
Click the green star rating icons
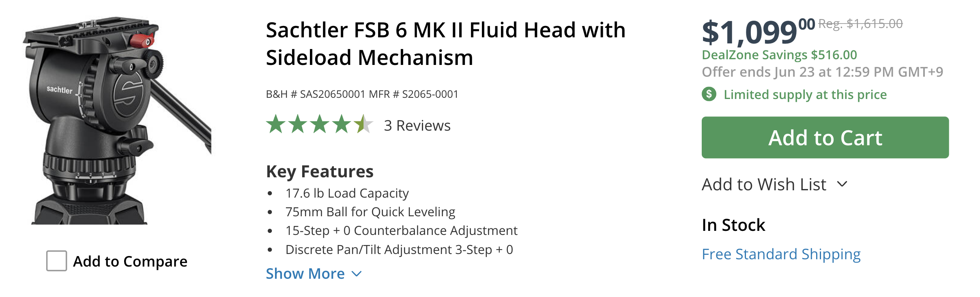click(319, 125)
